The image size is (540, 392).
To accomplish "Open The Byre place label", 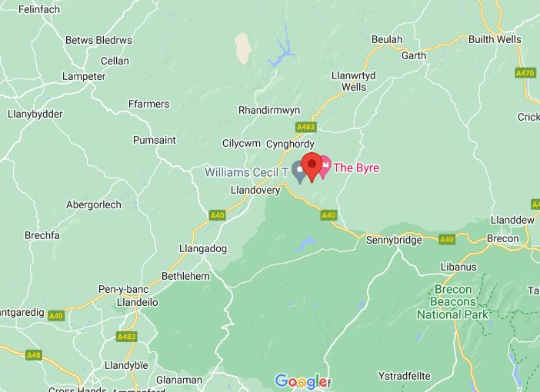I will pyautogui.click(x=356, y=168).
